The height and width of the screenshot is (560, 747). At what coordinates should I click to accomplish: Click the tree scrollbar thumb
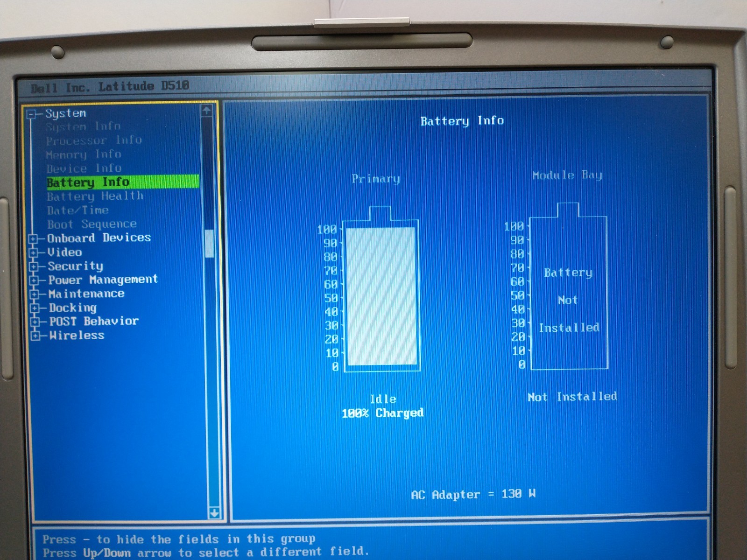coord(210,243)
